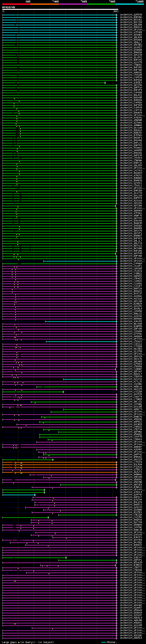Click the cyan ~100% identity legend segment
The height and width of the screenshot is (644, 146).
[x=130, y=4]
